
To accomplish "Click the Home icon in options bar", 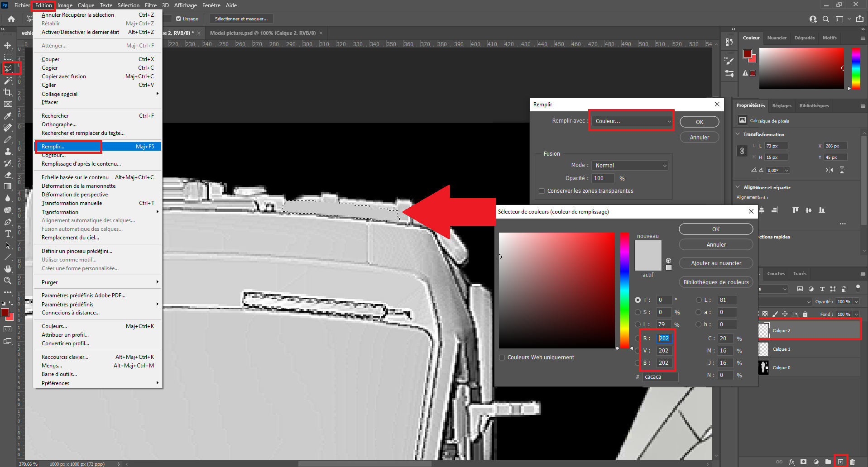I will click(11, 19).
